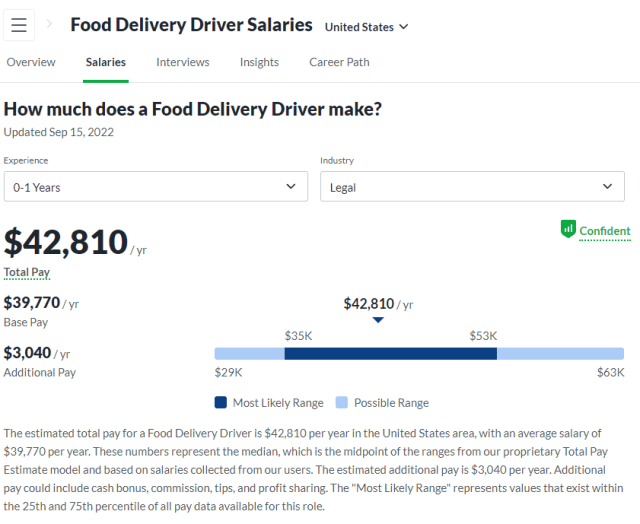Click the $42,810 total pay figure

pos(66,242)
